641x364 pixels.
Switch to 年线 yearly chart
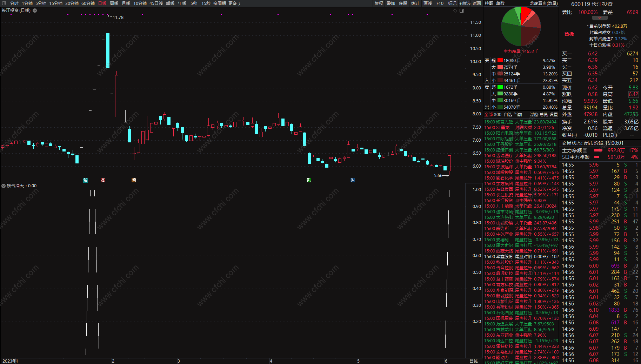[182, 3]
